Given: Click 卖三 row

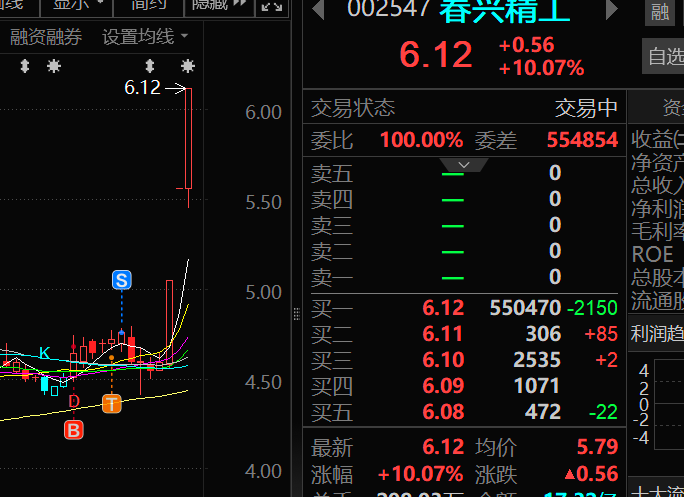Looking at the screenshot, I should (464, 225).
